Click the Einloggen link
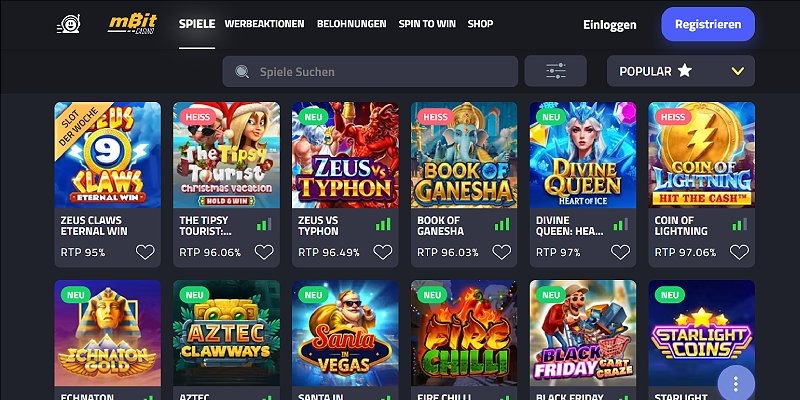Image resolution: width=800 pixels, height=400 pixels. tap(610, 24)
